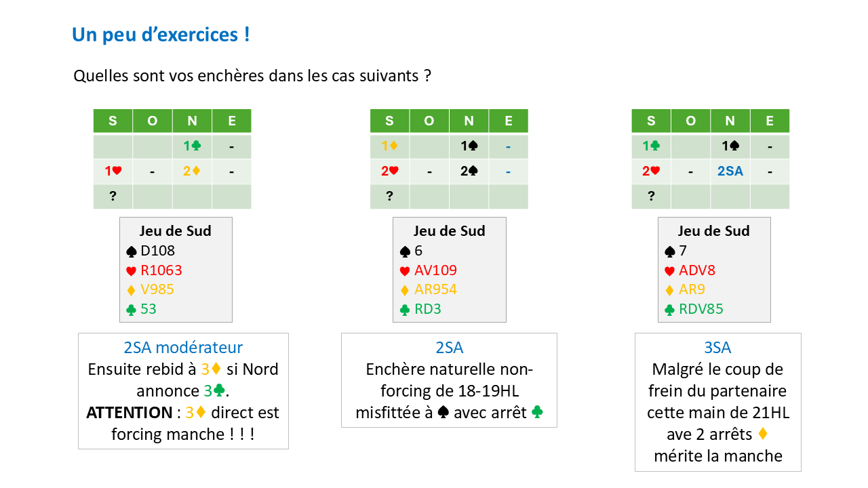Click the orange 1♦ opening bid cell
Viewport: 868px width, 488px height.
[389, 146]
